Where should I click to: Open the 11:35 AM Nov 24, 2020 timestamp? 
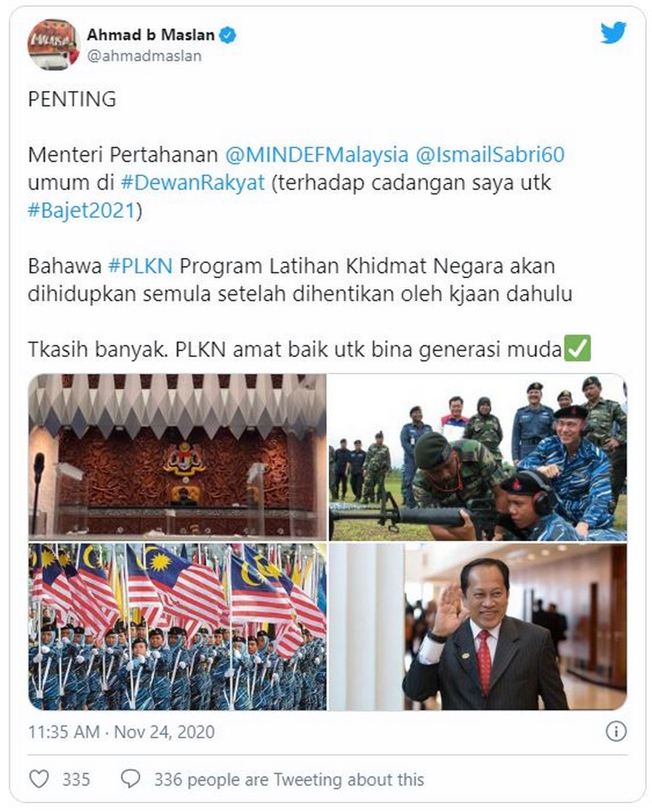point(121,732)
